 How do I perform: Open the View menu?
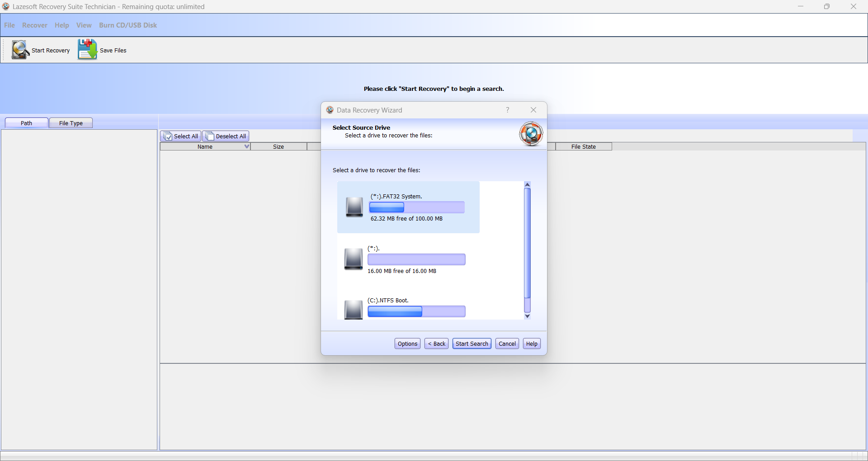coord(84,25)
